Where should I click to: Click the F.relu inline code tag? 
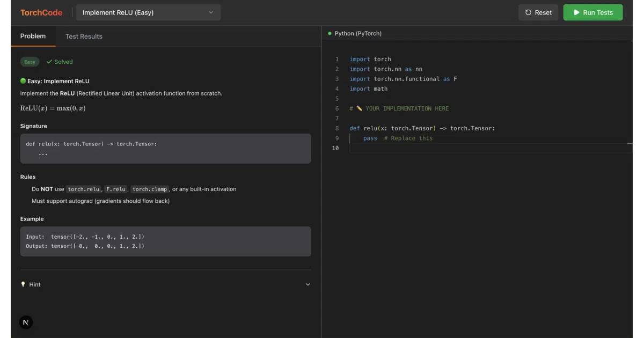(116, 189)
